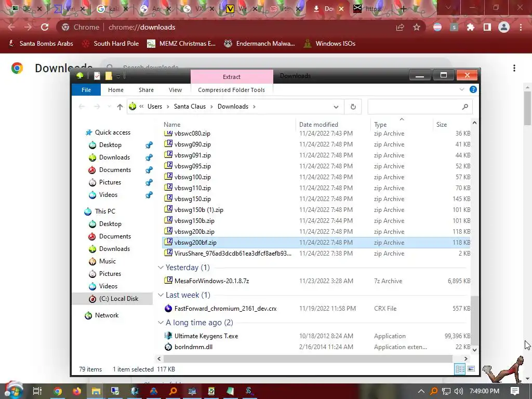Collapse the Yesterday (1) group
Viewport: 532px width, 399px height.
(x=161, y=268)
